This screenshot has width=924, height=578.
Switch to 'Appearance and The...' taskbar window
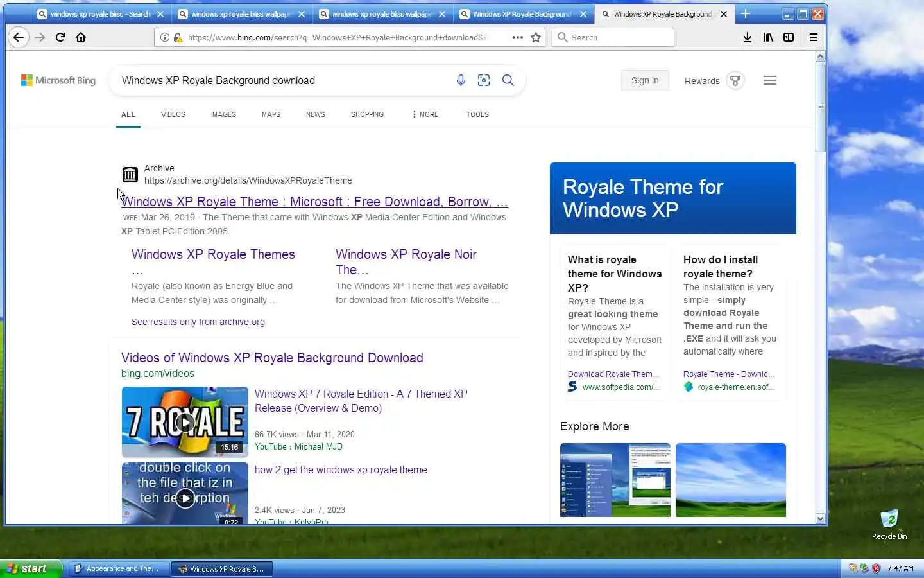(119, 568)
